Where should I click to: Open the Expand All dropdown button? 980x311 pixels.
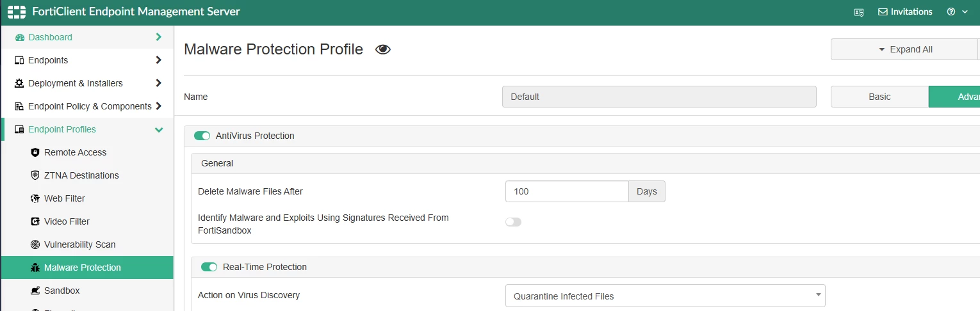pyautogui.click(x=904, y=49)
